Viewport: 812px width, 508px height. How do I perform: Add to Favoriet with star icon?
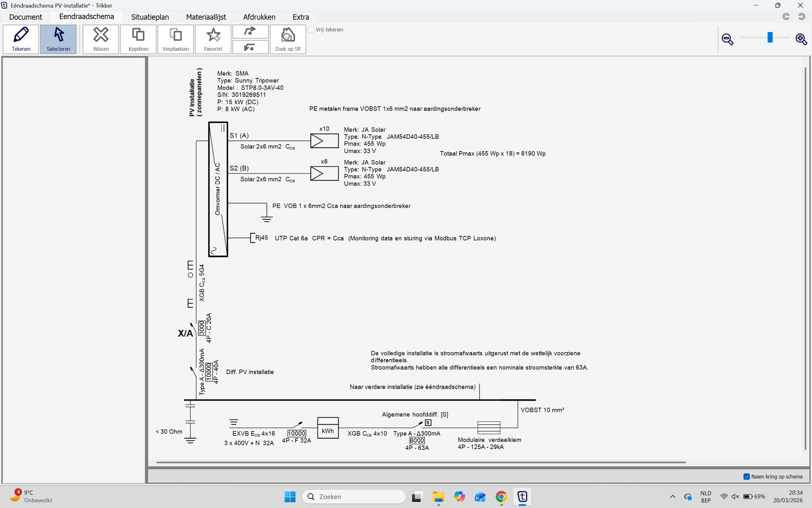pos(213,39)
